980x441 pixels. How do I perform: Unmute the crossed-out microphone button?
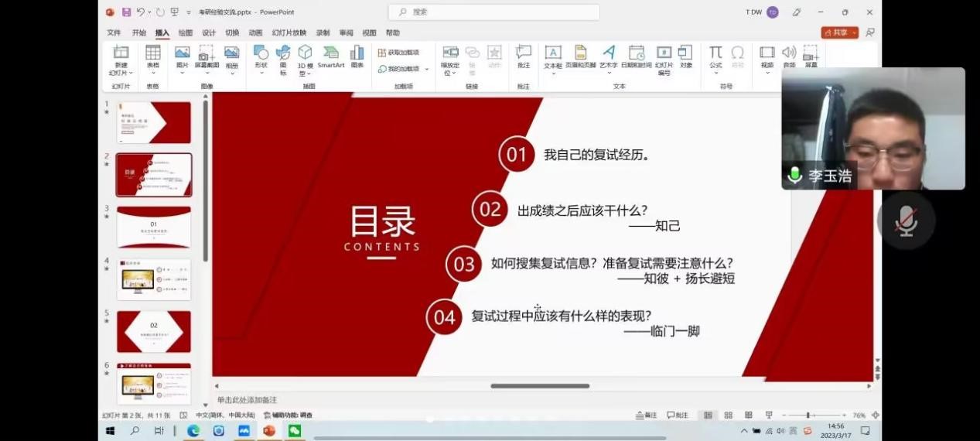(906, 220)
